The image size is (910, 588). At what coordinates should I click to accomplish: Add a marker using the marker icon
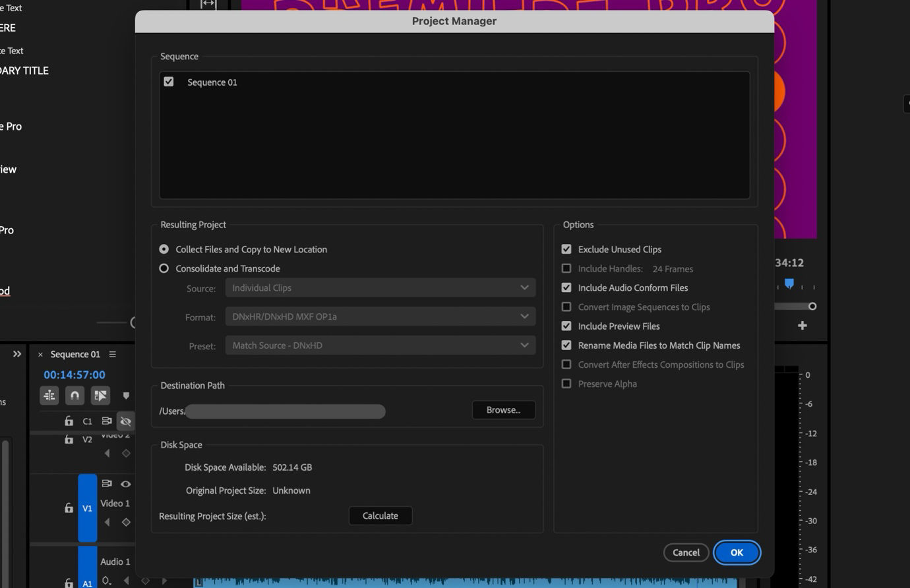point(125,396)
